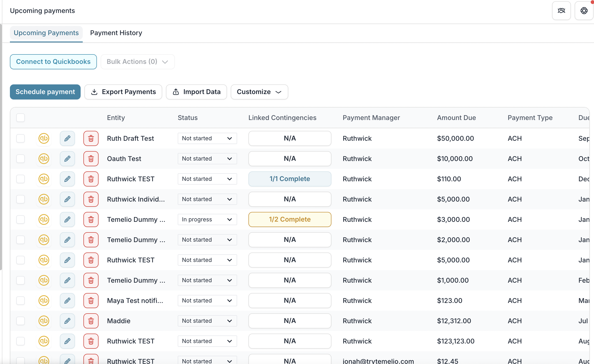This screenshot has height=364, width=594.
Task: Switch to the Payment History tab
Action: pos(116,33)
